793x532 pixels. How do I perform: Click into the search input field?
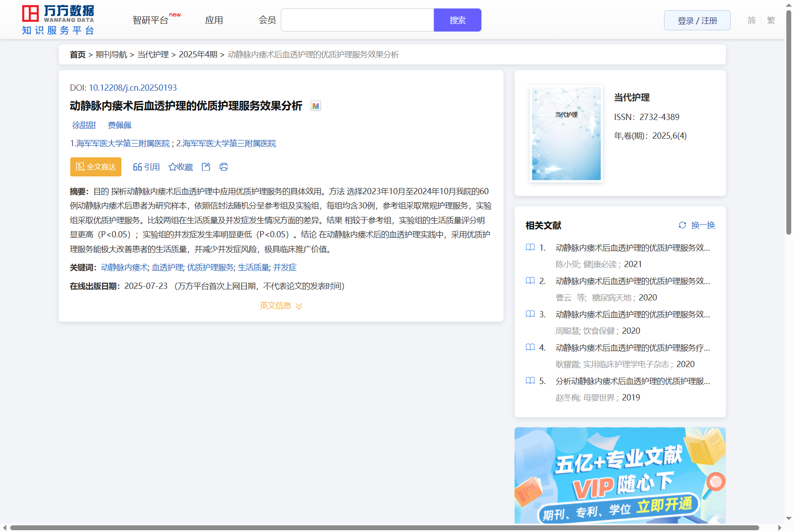(x=357, y=20)
